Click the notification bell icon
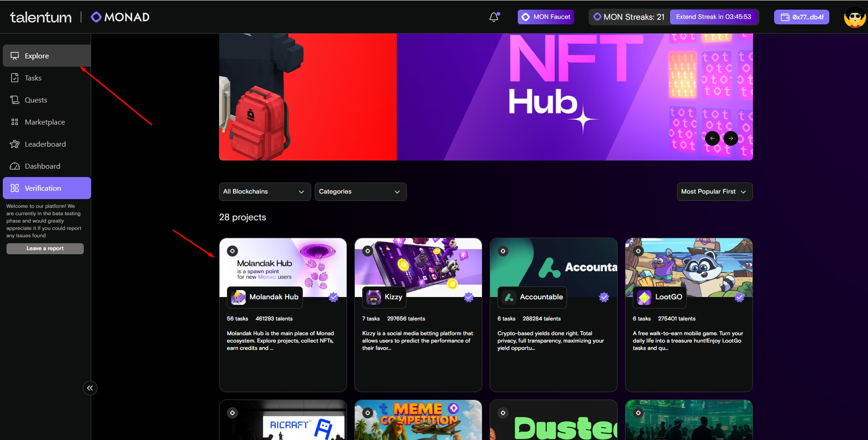The width and height of the screenshot is (868, 440). click(494, 17)
